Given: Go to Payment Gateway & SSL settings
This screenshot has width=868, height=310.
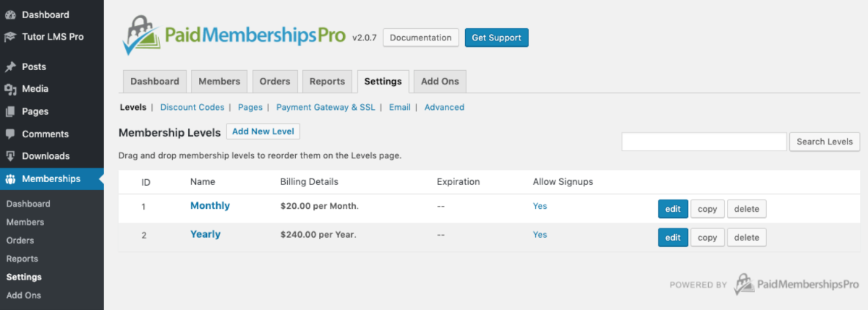Looking at the screenshot, I should pyautogui.click(x=325, y=107).
